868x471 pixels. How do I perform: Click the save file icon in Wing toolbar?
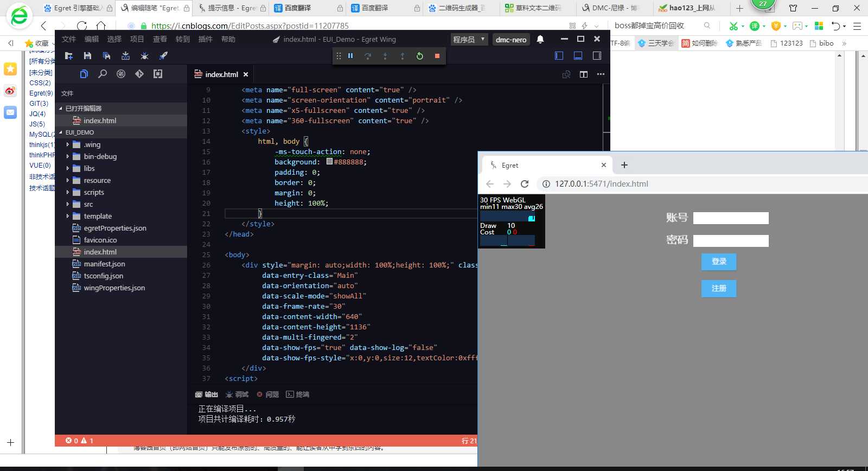[x=87, y=56]
